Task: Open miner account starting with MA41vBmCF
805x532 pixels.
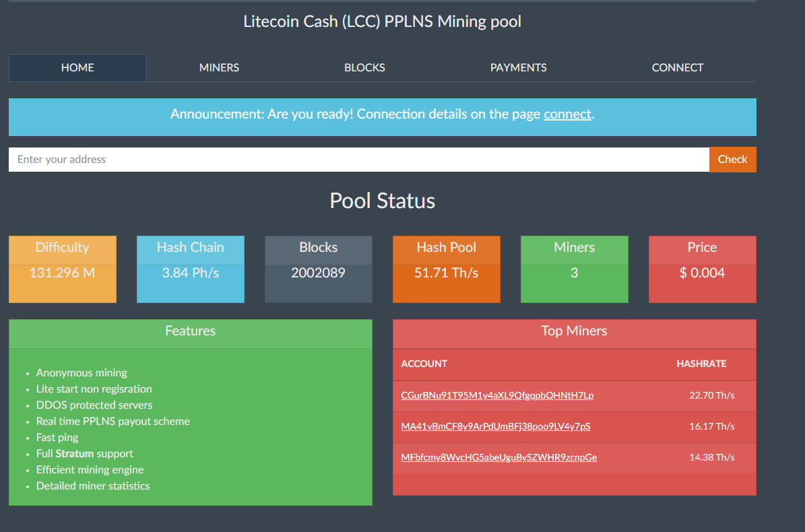Action: (495, 426)
